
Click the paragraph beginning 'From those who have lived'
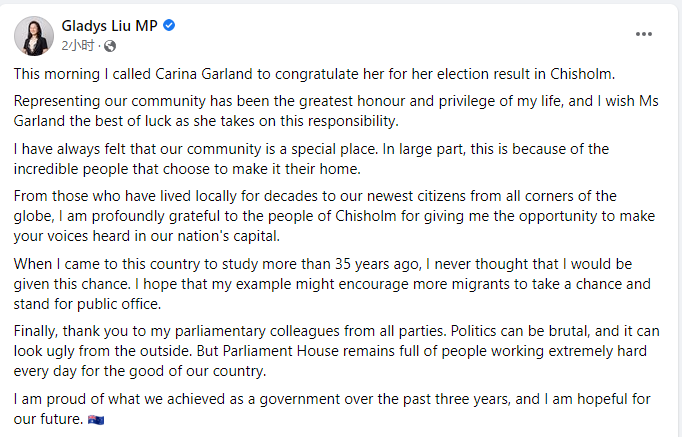click(334, 216)
